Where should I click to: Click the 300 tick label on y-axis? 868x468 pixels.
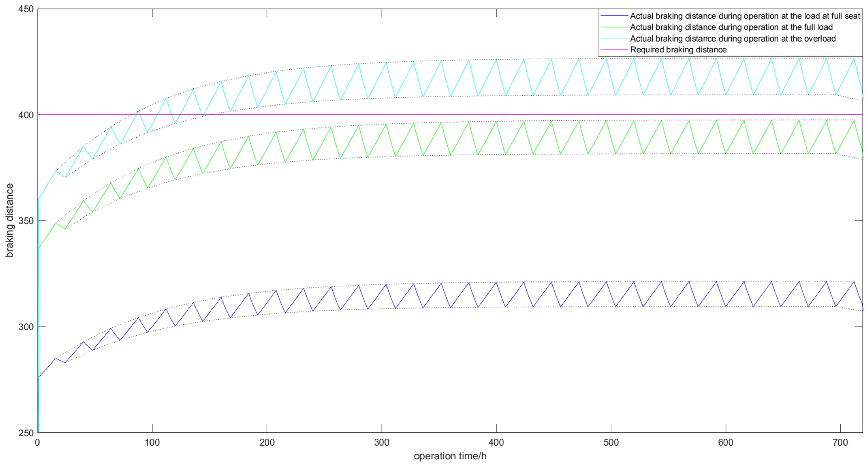click(x=26, y=326)
